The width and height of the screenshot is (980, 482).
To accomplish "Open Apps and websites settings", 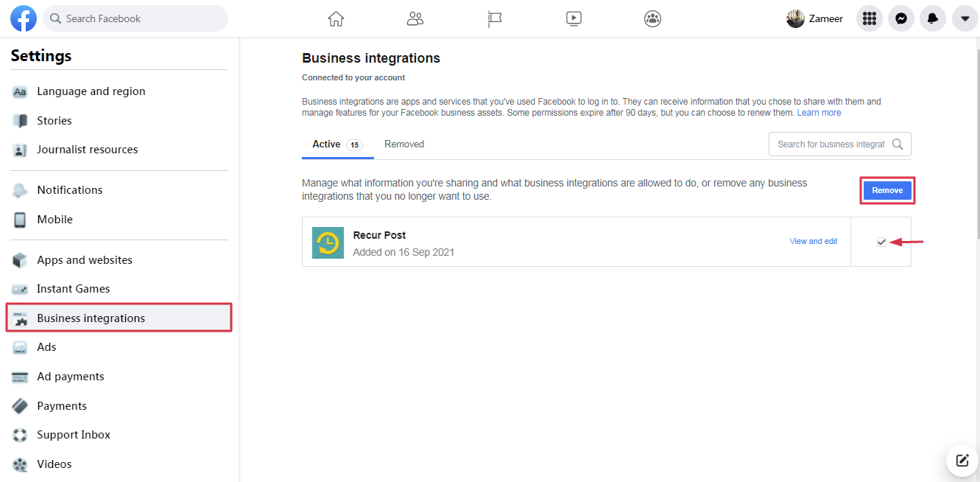I will pyautogui.click(x=119, y=260).
